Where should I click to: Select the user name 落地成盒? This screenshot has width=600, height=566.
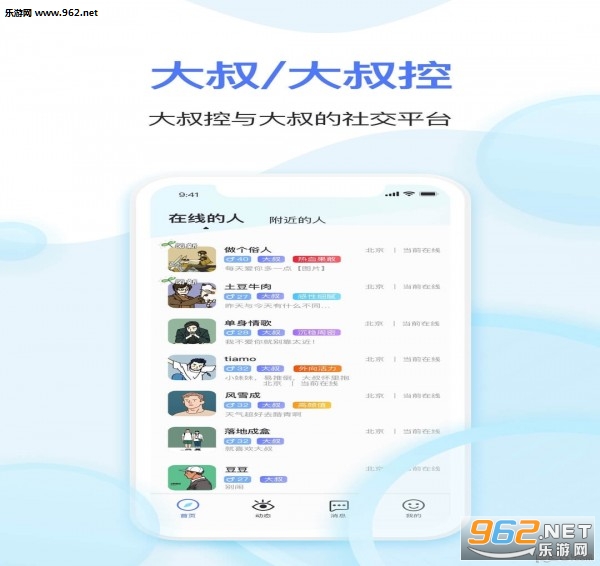248,432
